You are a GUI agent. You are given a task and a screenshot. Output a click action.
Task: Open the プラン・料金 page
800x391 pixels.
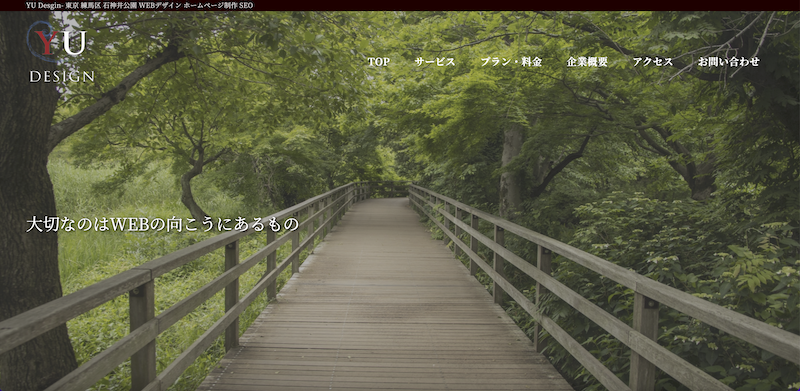point(511,62)
